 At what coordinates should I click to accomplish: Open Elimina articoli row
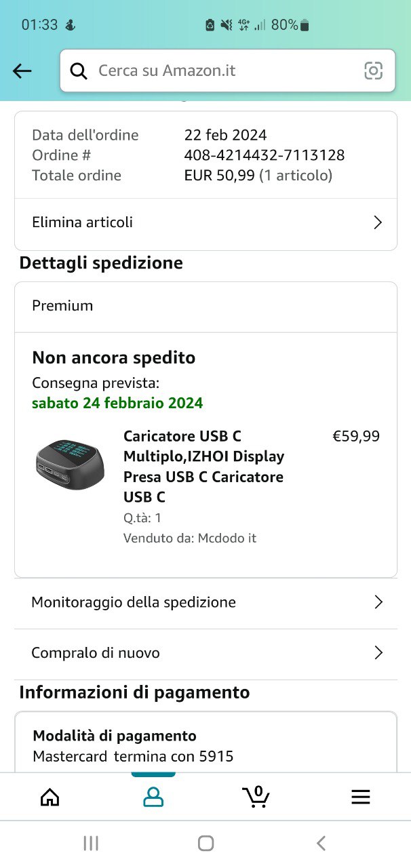206,222
